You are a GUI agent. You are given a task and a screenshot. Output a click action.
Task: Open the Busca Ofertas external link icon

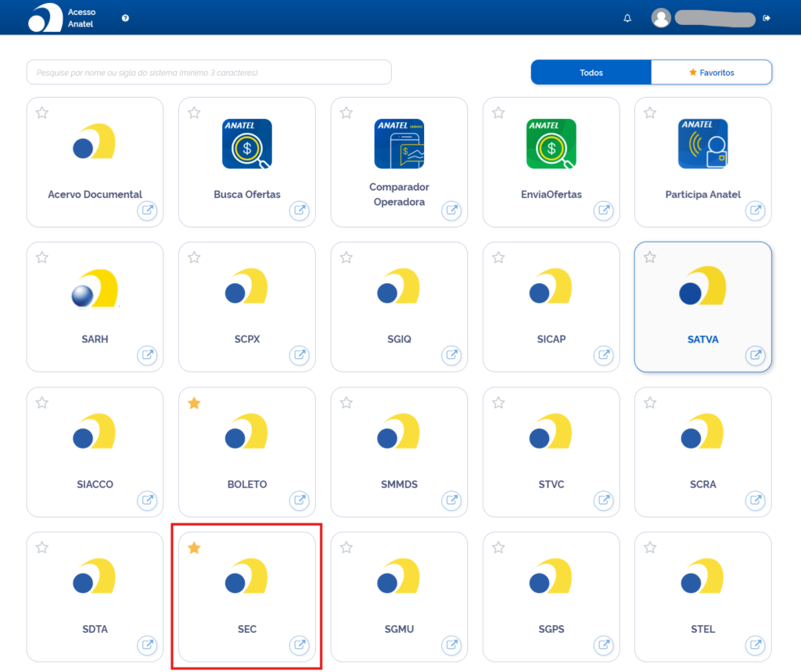click(x=300, y=210)
